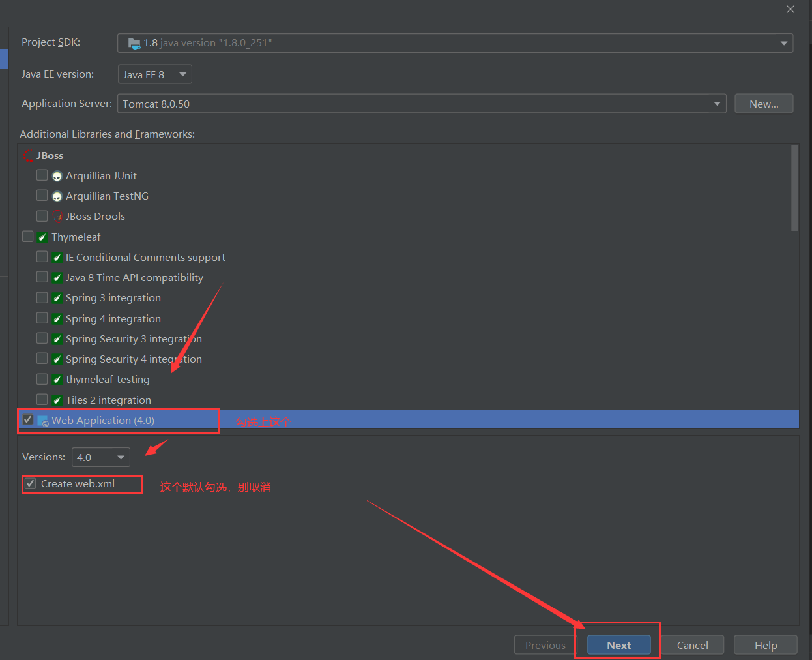812x660 pixels.
Task: Click the Tiles 2 integration label
Action: tap(108, 400)
